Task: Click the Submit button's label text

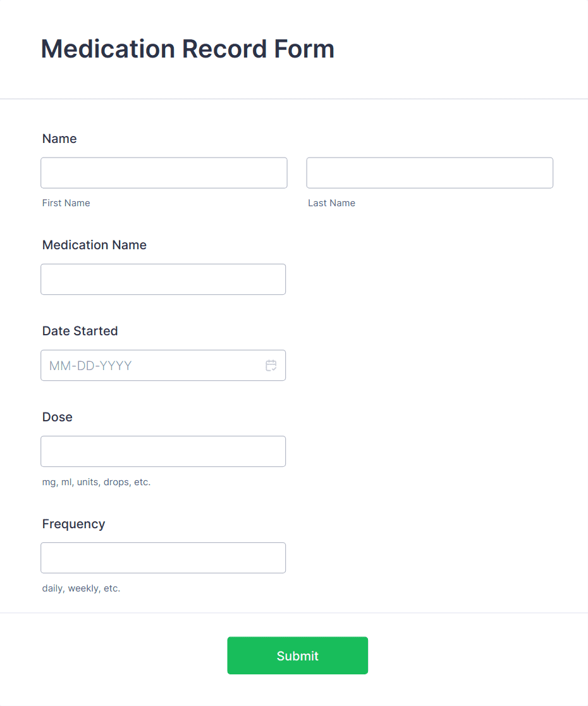Action: tap(297, 655)
